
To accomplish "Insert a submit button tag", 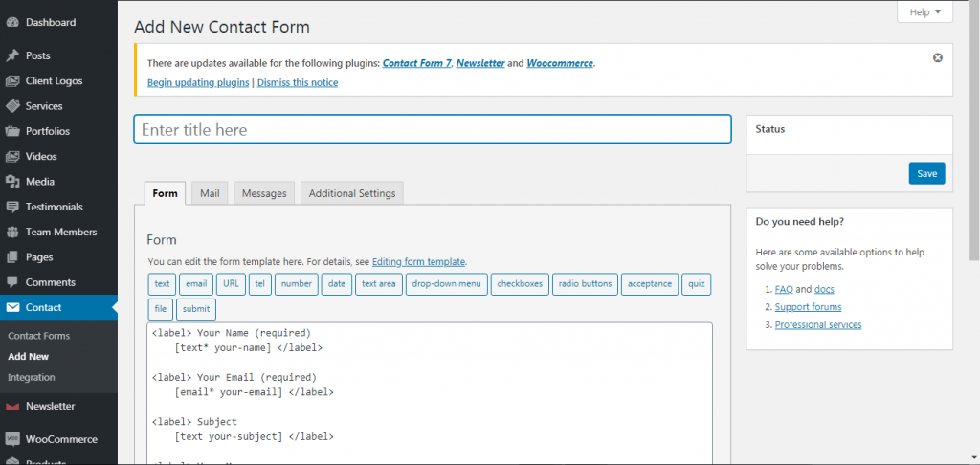I will coord(196,309).
